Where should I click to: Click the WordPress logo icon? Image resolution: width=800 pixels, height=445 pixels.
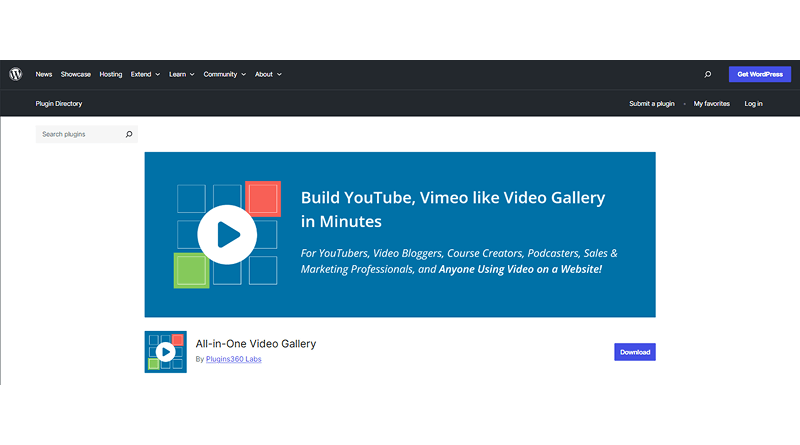tap(16, 75)
